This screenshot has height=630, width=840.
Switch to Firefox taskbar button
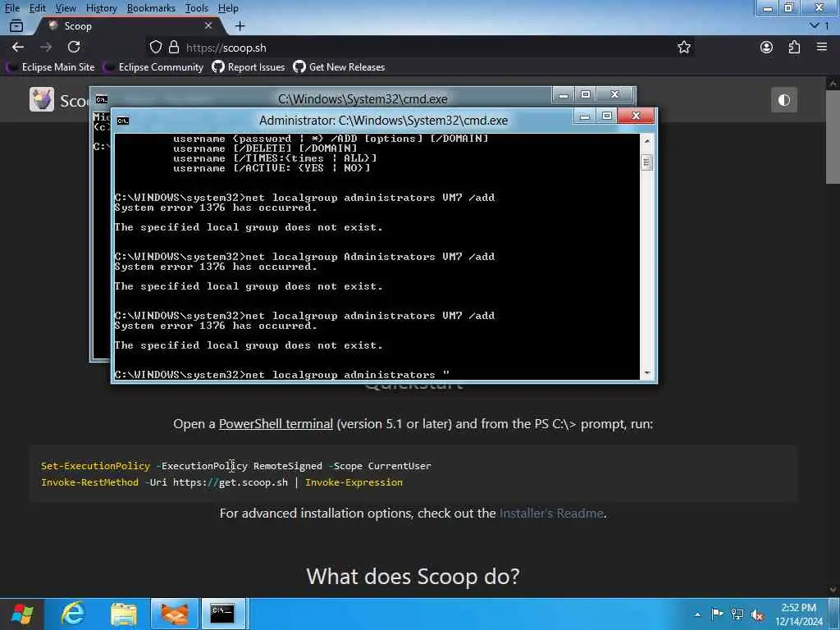[x=175, y=614]
